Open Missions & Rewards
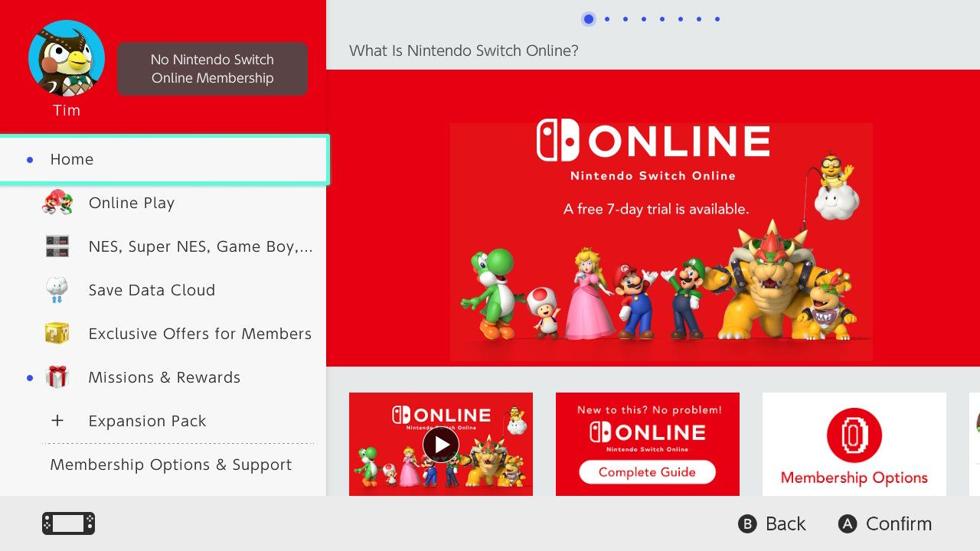This screenshot has height=551, width=980. [165, 377]
